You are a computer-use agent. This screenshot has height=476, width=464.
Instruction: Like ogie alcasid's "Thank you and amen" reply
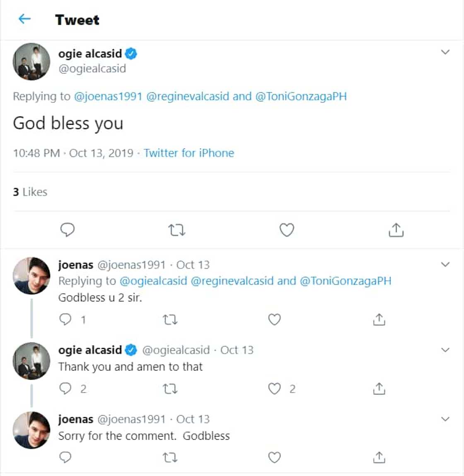(x=274, y=388)
